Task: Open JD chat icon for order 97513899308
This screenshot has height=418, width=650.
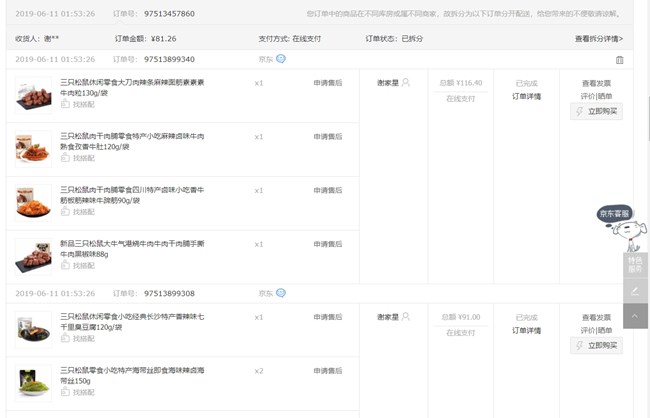Action: pyautogui.click(x=281, y=293)
